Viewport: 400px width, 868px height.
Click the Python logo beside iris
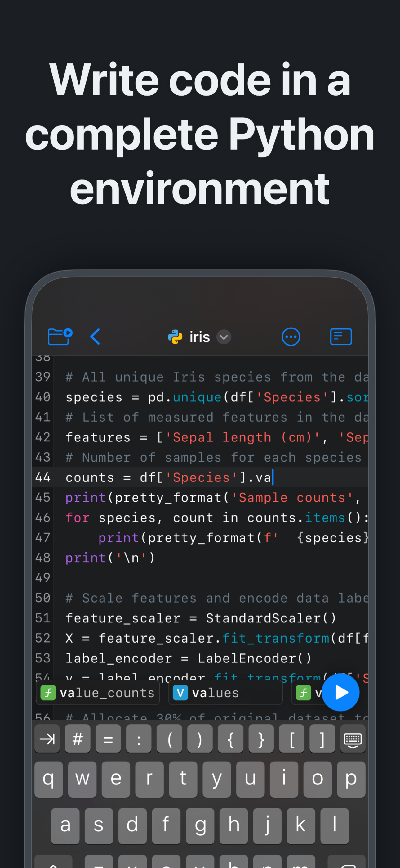click(175, 337)
